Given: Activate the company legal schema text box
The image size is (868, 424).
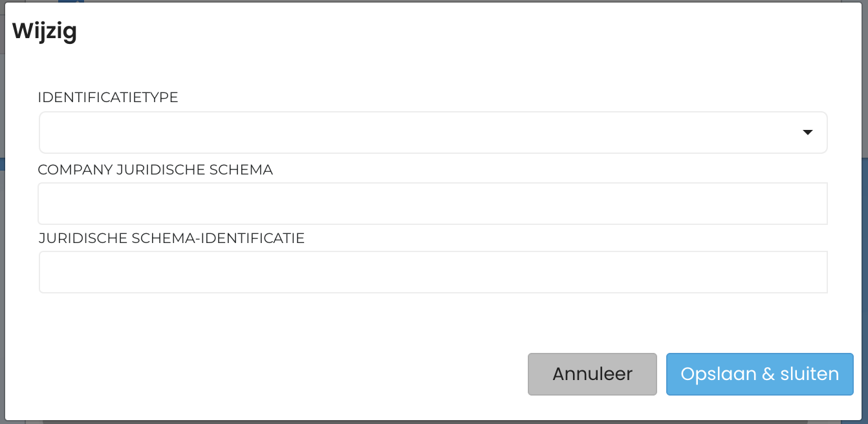Looking at the screenshot, I should point(433,204).
